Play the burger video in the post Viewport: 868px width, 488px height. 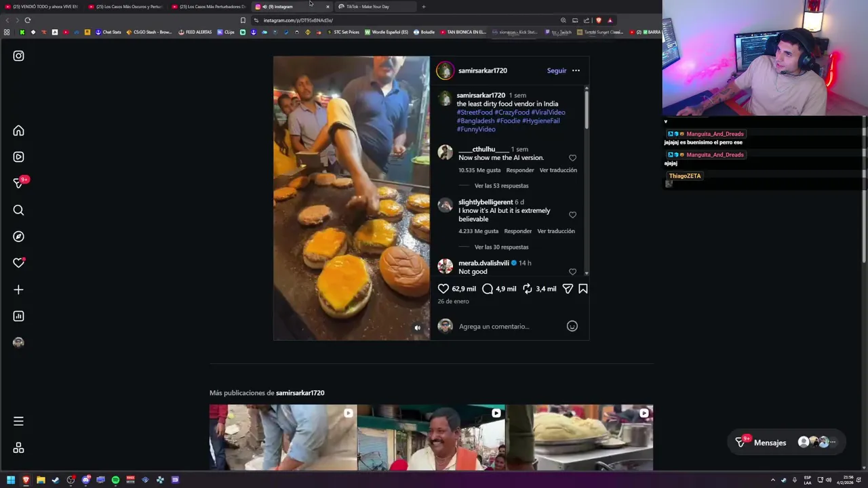click(351, 198)
